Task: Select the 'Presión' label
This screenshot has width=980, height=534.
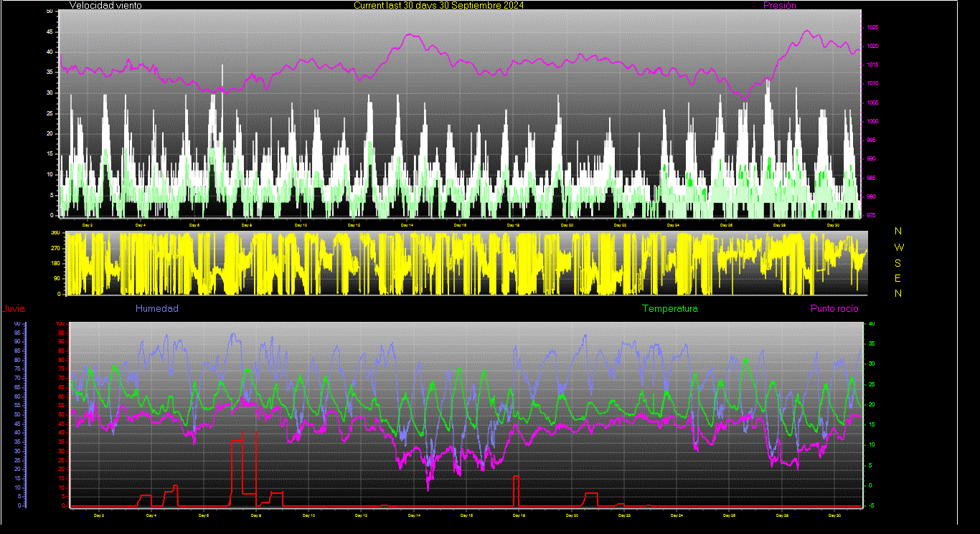Action: click(780, 5)
